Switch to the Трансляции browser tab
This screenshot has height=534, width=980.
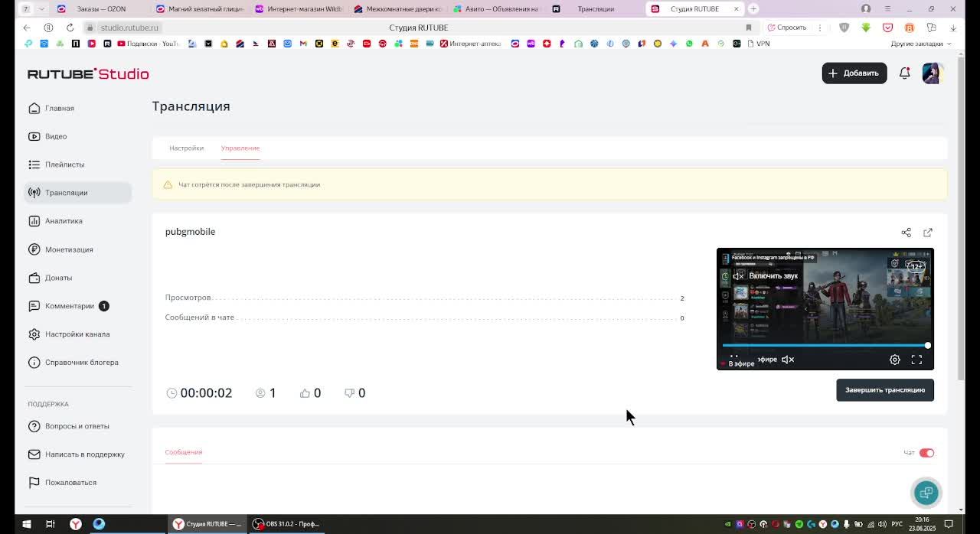pos(596,9)
